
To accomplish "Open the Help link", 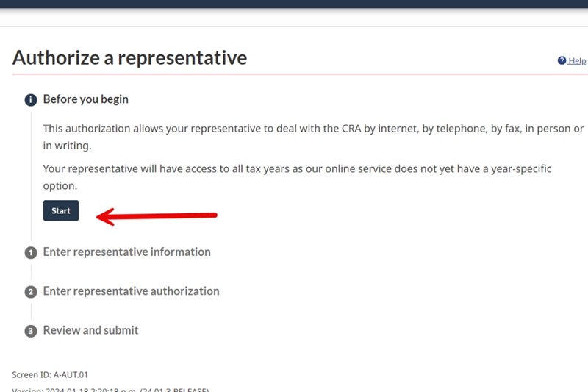I will click(x=577, y=60).
